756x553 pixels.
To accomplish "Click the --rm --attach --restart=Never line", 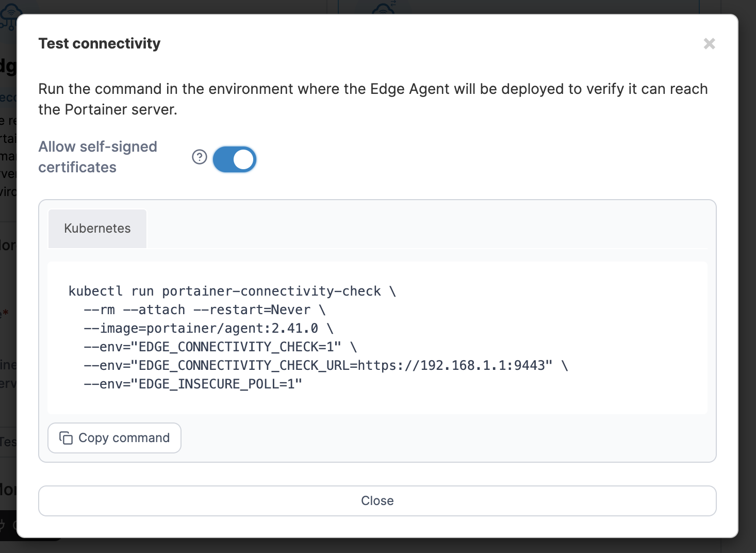I will click(205, 310).
